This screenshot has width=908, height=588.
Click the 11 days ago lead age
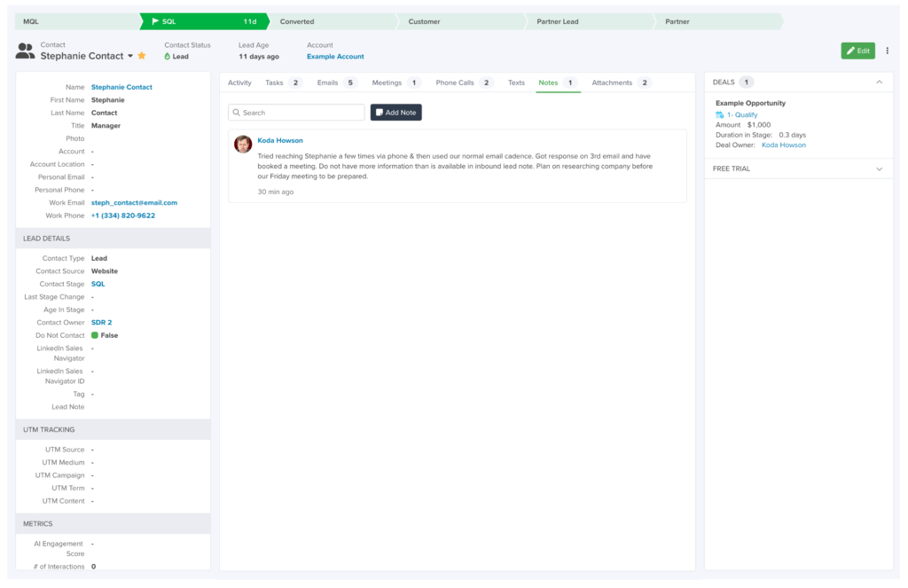pos(259,56)
